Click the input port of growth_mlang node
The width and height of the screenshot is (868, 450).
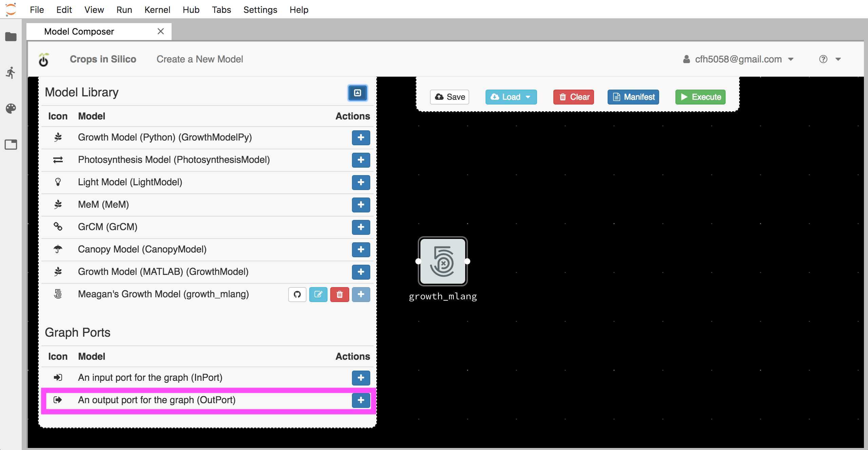(418, 261)
